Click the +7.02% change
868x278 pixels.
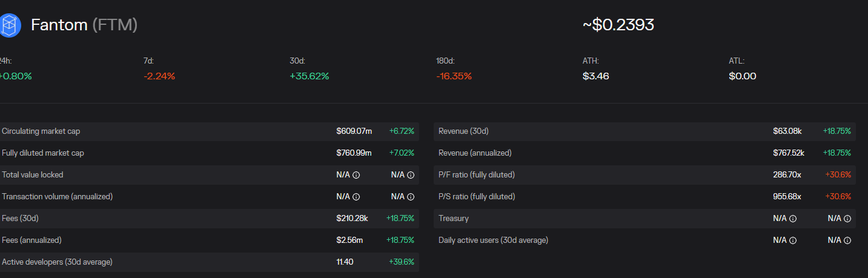402,153
